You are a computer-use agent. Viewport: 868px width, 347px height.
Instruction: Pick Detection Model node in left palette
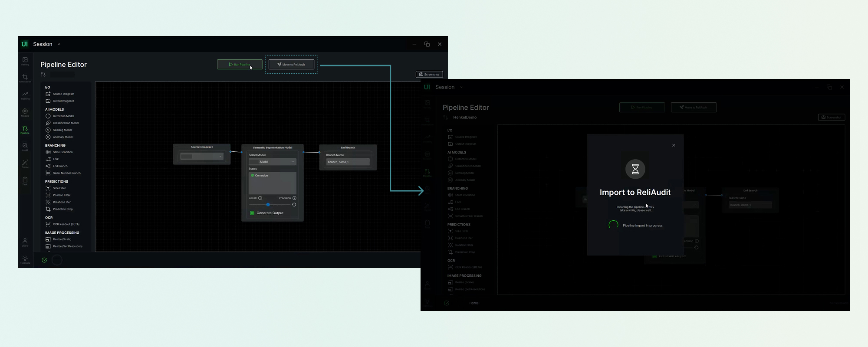(x=60, y=116)
